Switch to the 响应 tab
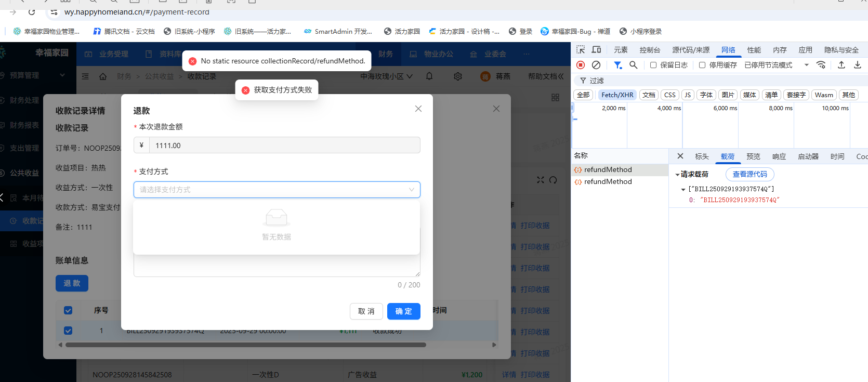This screenshot has height=382, width=868. (779, 156)
